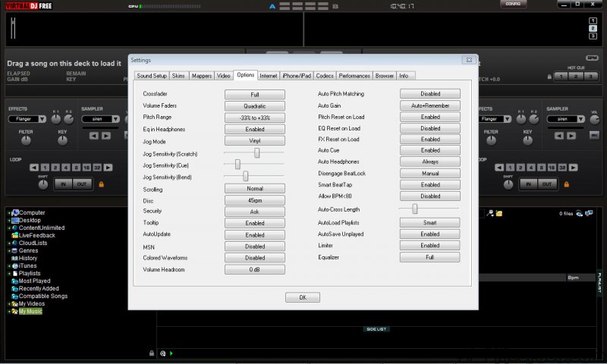Screen dimensions: 607x364
Task: Open left deck siren sampler dropdown
Action: 116,119
